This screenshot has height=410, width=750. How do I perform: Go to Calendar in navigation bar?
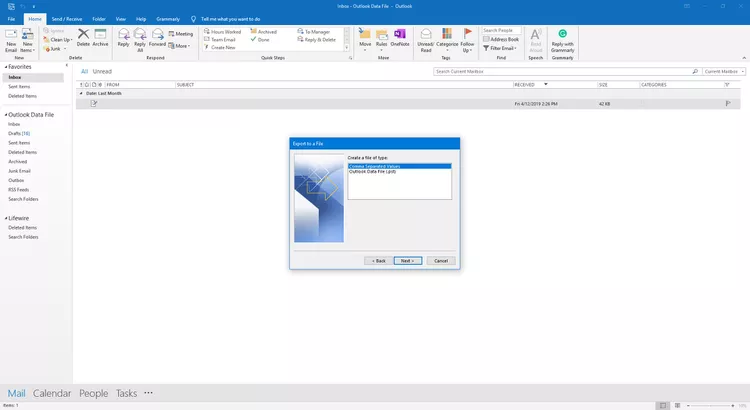pyautogui.click(x=52, y=393)
